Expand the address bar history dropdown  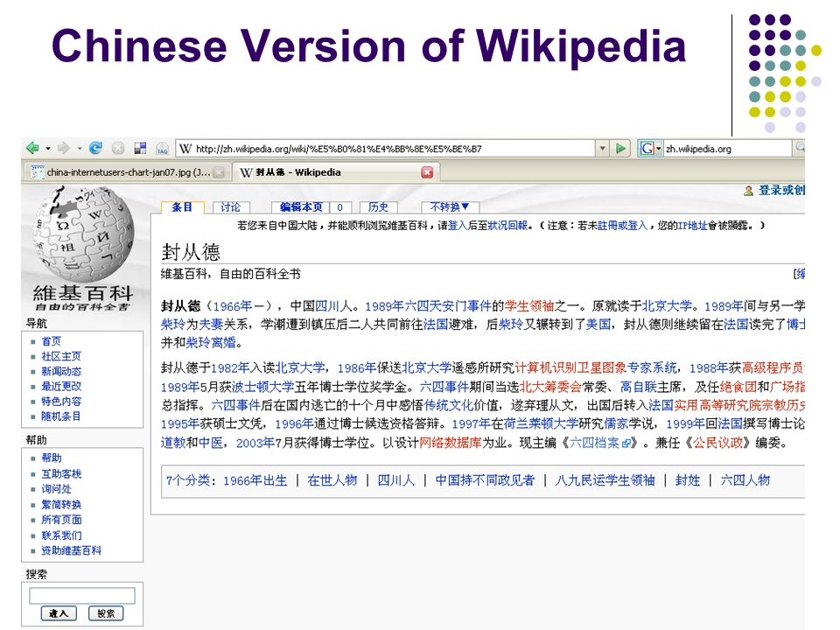[x=602, y=149]
